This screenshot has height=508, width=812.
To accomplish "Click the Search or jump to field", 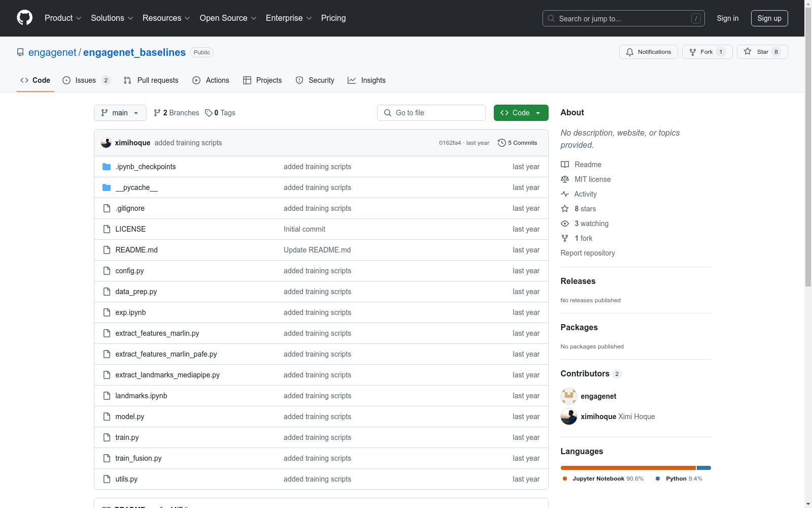I will tap(624, 18).
